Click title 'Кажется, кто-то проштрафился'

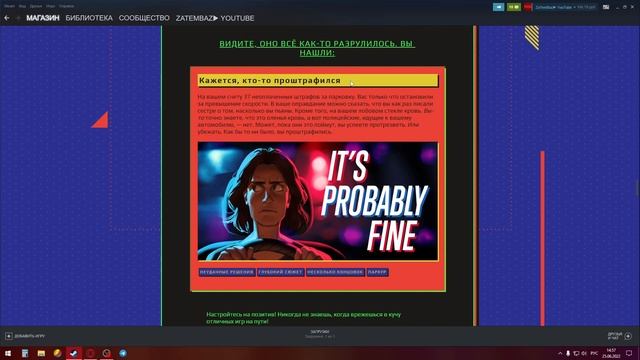[x=270, y=80]
